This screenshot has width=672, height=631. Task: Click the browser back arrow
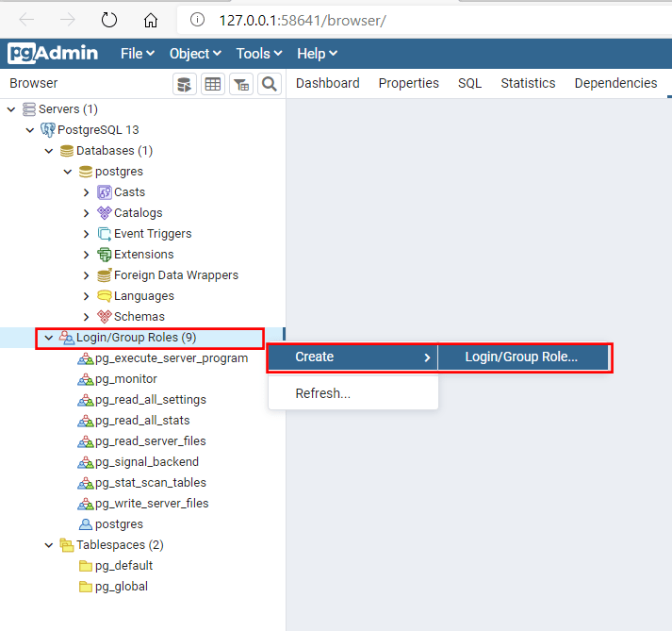tap(26, 20)
